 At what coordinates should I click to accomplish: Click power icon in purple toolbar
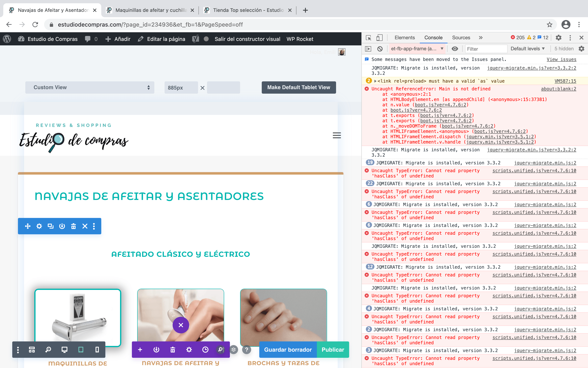156,350
